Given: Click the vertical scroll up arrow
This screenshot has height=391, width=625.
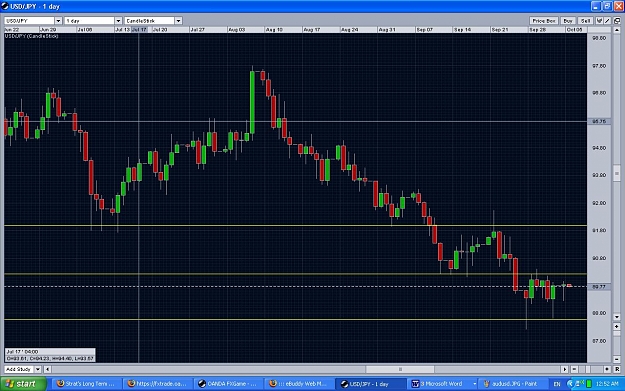Looking at the screenshot, I should point(617,30).
